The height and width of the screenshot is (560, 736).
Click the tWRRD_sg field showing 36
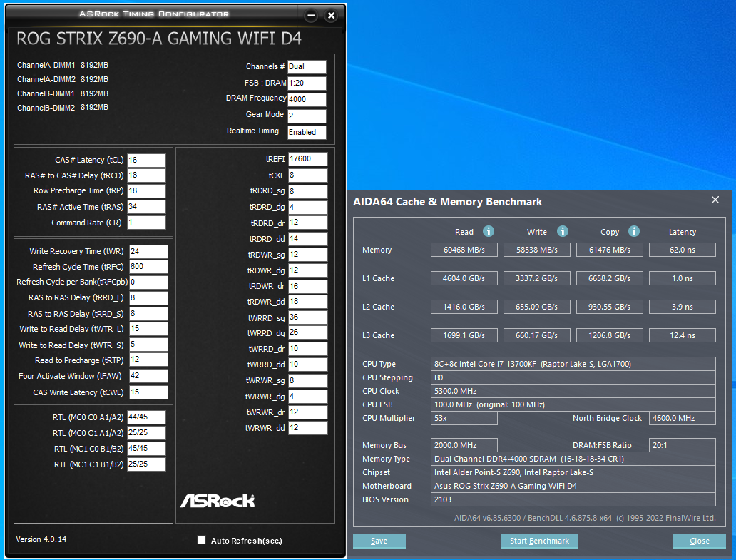(x=307, y=317)
